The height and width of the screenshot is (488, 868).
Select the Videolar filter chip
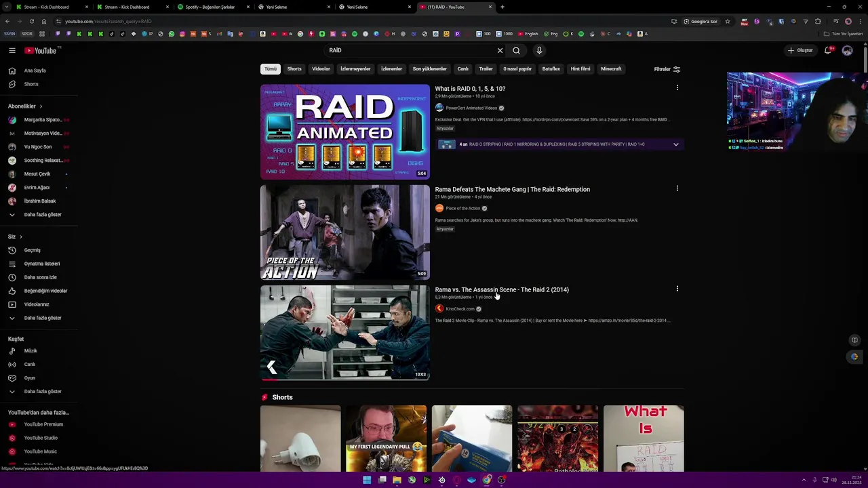coord(321,69)
